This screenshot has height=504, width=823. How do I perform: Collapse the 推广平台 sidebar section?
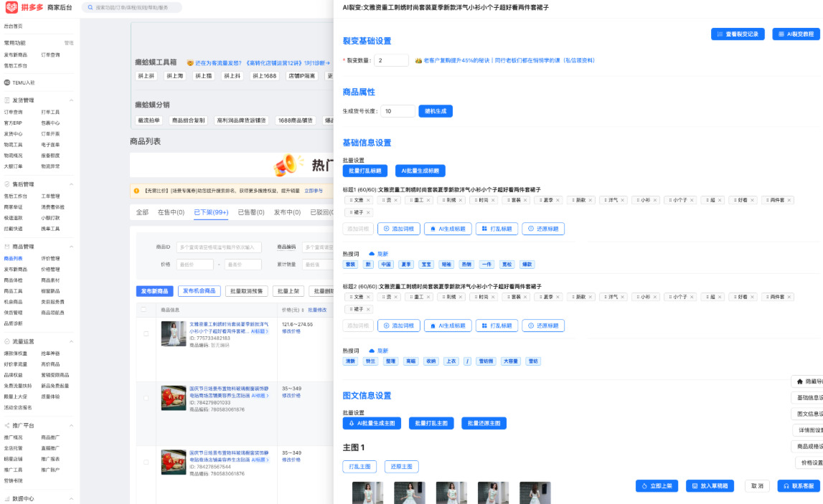coord(71,425)
